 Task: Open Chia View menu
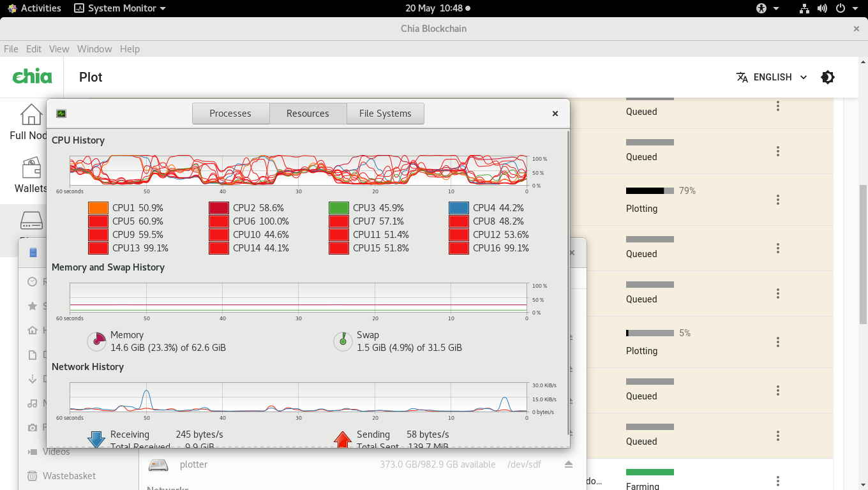pyautogui.click(x=59, y=49)
